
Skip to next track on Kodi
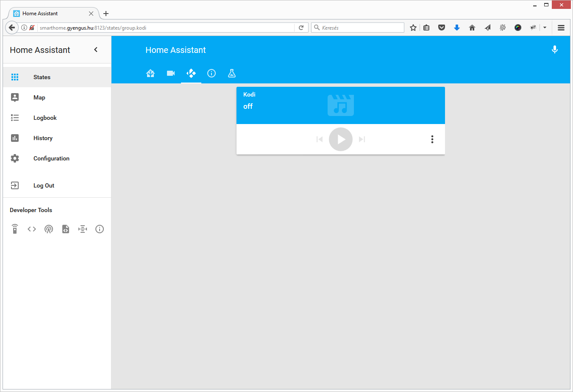pyautogui.click(x=362, y=139)
